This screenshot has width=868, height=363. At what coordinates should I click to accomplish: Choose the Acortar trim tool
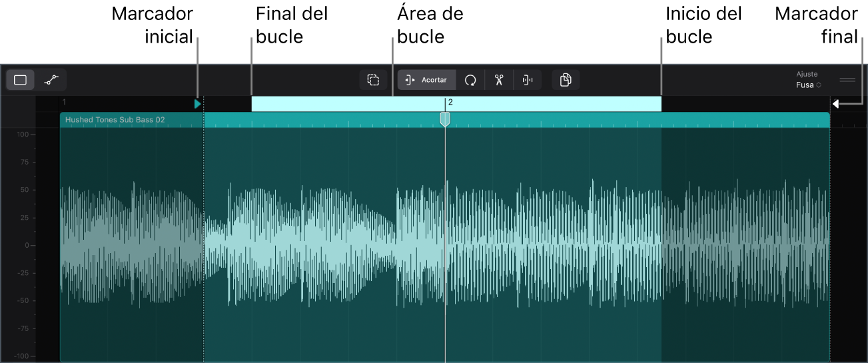427,80
